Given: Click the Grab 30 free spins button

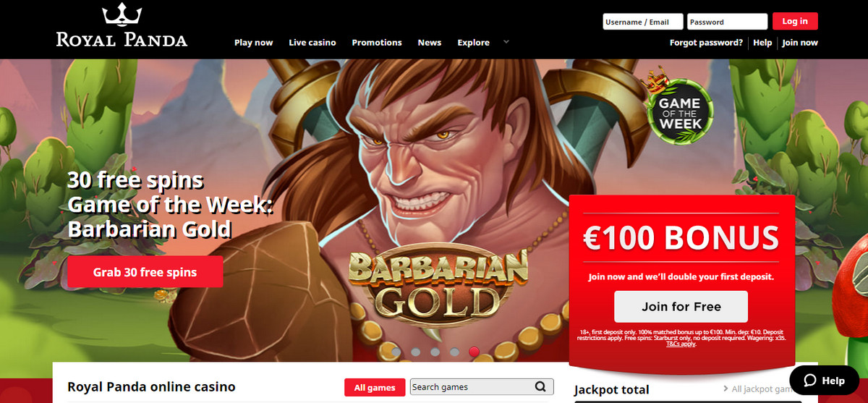Looking at the screenshot, I should click(x=145, y=273).
